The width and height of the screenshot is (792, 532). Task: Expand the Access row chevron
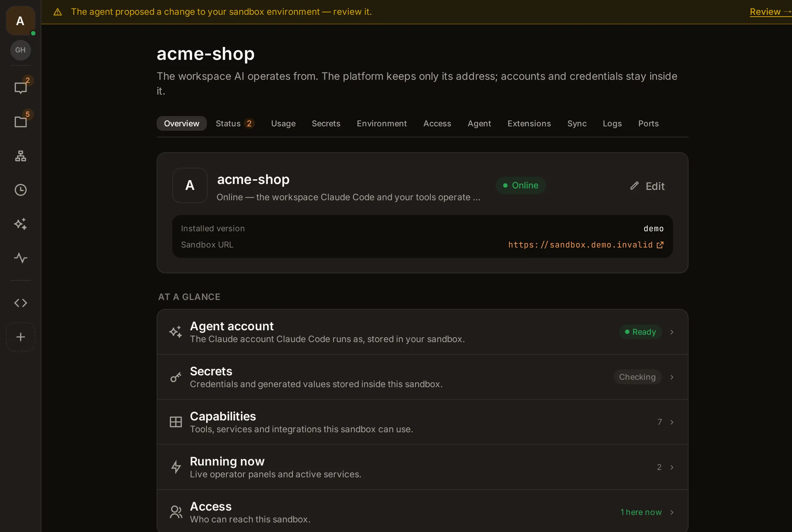click(672, 512)
